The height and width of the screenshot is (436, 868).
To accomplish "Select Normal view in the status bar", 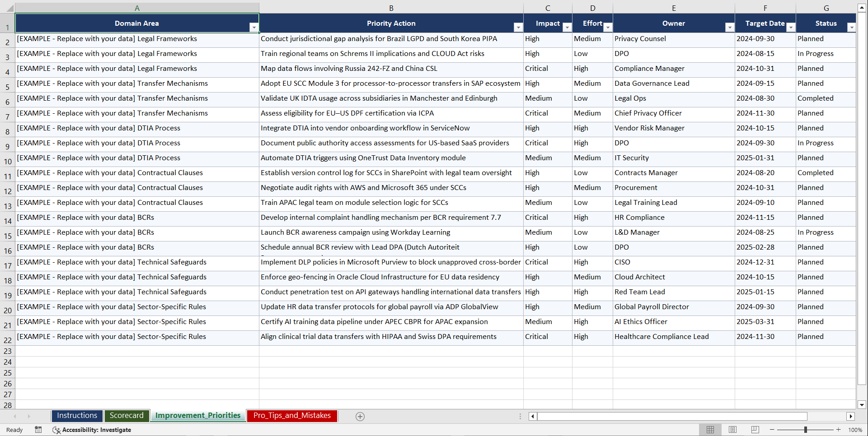I will [710, 430].
